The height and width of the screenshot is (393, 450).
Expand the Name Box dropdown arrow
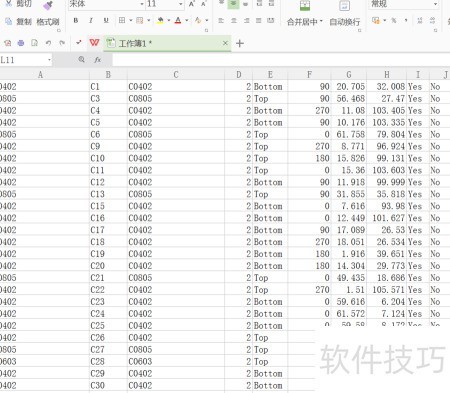pos(49,60)
